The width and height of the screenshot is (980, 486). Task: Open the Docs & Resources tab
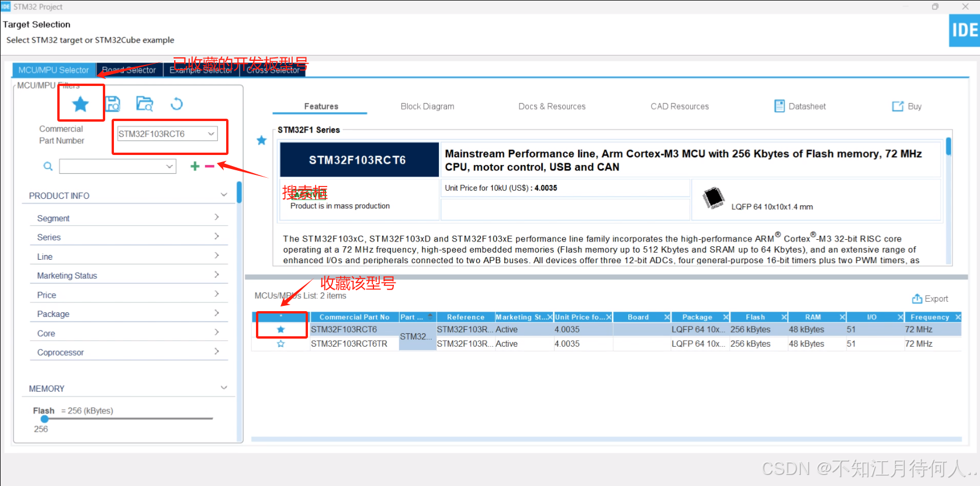[552, 106]
